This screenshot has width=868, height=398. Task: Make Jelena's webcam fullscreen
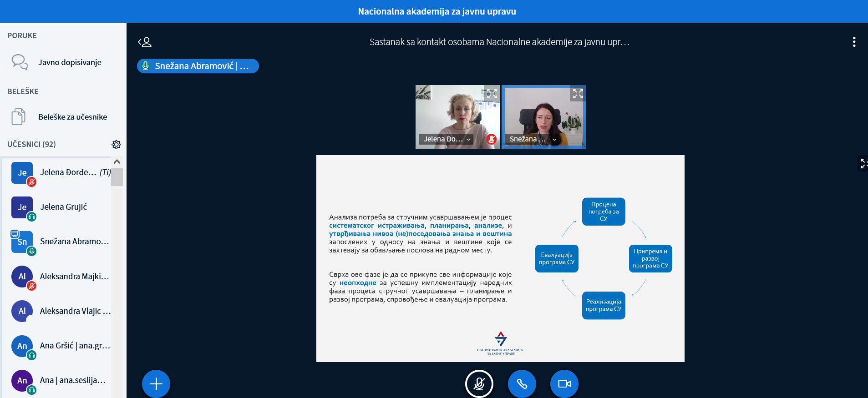tap(492, 94)
